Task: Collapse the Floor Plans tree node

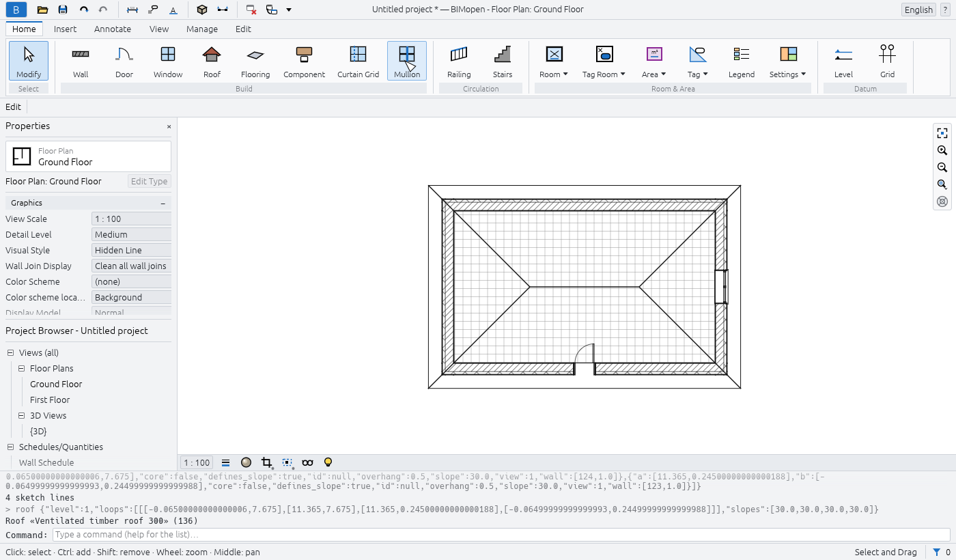Action: click(22, 369)
